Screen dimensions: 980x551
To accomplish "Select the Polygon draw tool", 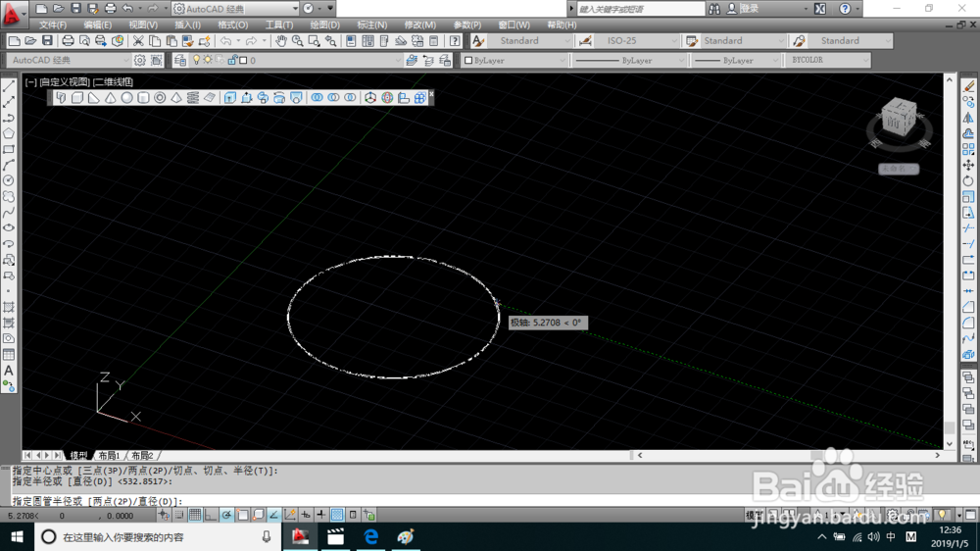I will pyautogui.click(x=9, y=133).
